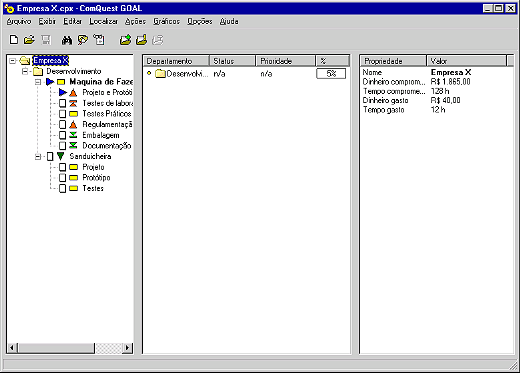Click the Desenvolvimento folder icon in tree
The width and height of the screenshot is (520, 373).
tap(38, 71)
